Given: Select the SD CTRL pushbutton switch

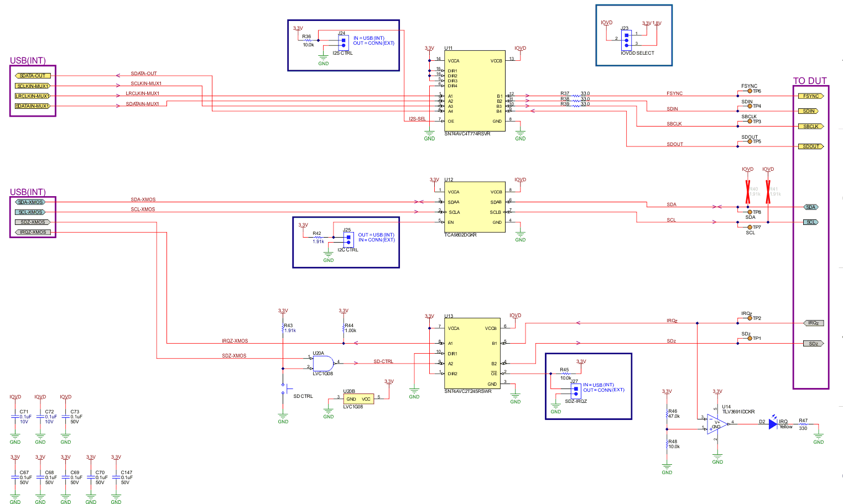Looking at the screenshot, I should pos(286,389).
